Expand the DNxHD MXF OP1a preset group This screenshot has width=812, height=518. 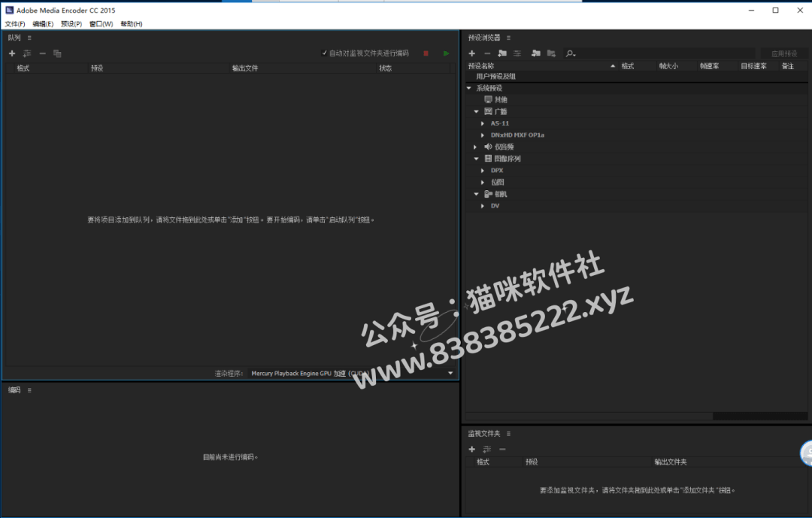click(483, 135)
